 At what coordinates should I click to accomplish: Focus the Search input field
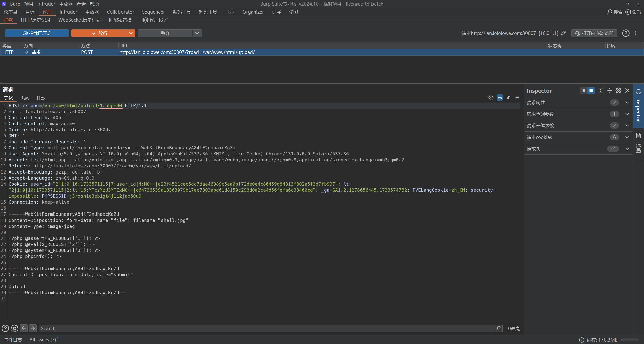point(271,328)
